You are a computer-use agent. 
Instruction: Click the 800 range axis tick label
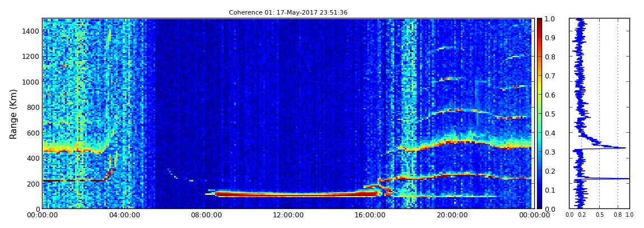[33, 107]
